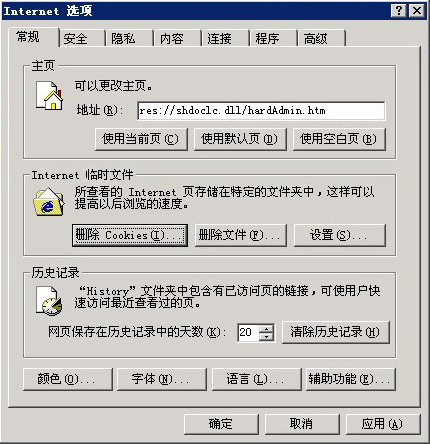
Task: Click 使用空白页 button
Action: [x=339, y=139]
